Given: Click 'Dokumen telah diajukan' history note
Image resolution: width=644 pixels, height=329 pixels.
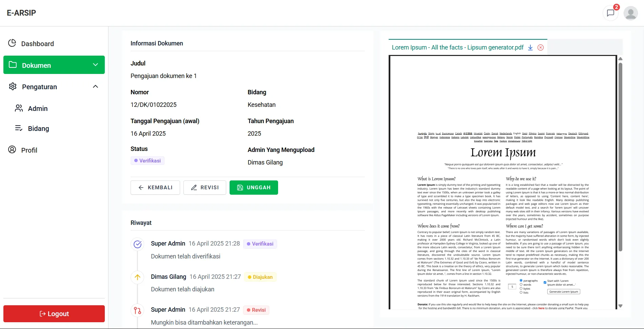Looking at the screenshot, I should pyautogui.click(x=182, y=289).
